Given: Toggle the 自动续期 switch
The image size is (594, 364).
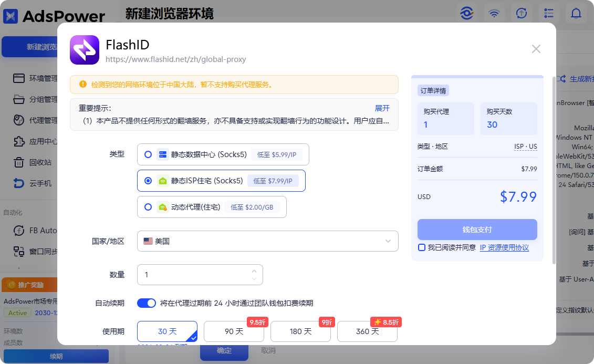Looking at the screenshot, I should (x=146, y=303).
